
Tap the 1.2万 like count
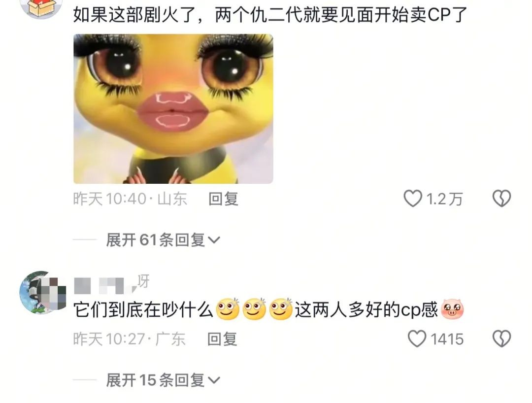coord(444,199)
